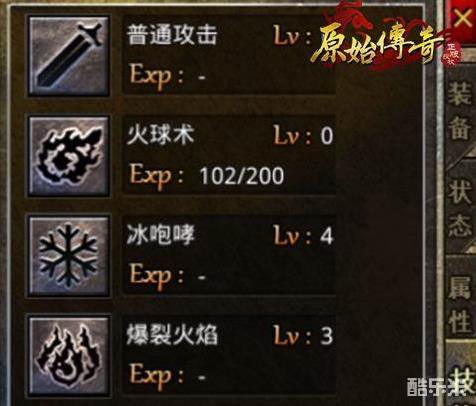The height and width of the screenshot is (406, 476).
Task: Select the partially visible bottom tab under 属性
Action: (x=462, y=378)
